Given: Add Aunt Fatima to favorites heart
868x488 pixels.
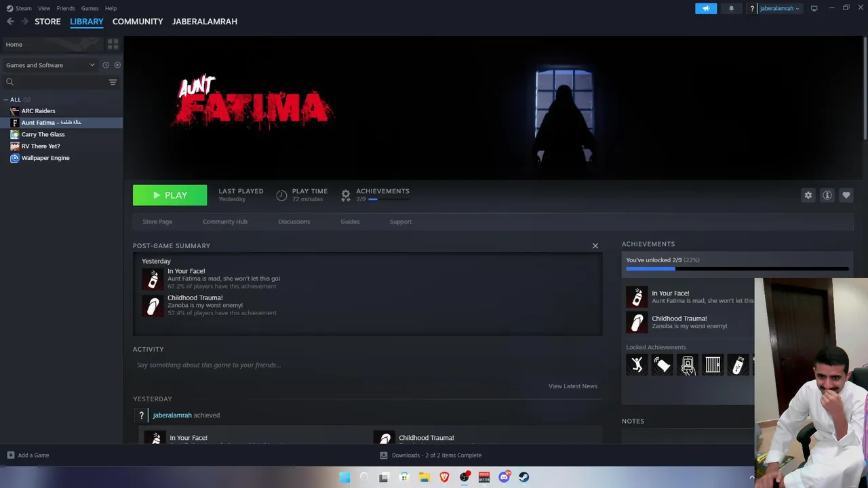Looking at the screenshot, I should click(x=846, y=195).
